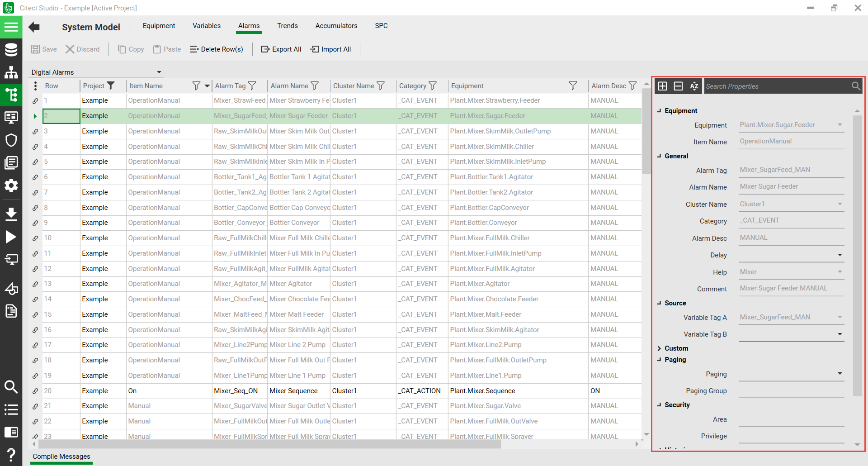868x466 pixels.
Task: Switch to the Trends tab
Action: [x=287, y=26]
